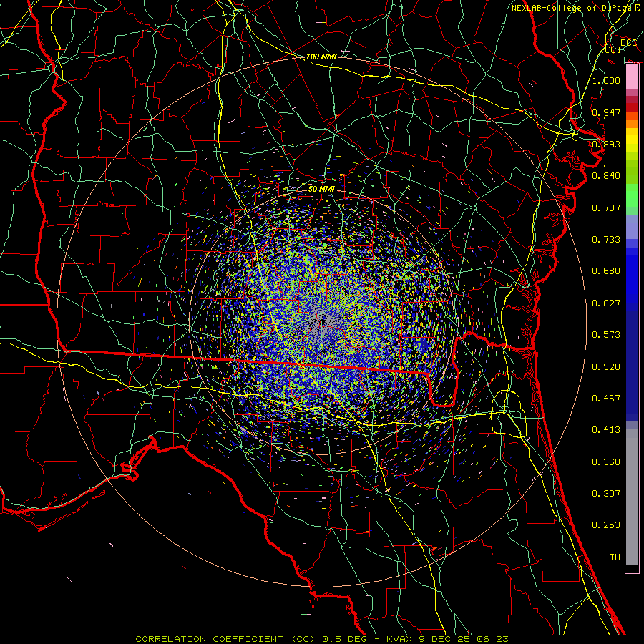Image resolution: width=644 pixels, height=644 pixels.
Task: Select the 0.893 legend value
Action: pos(606,144)
